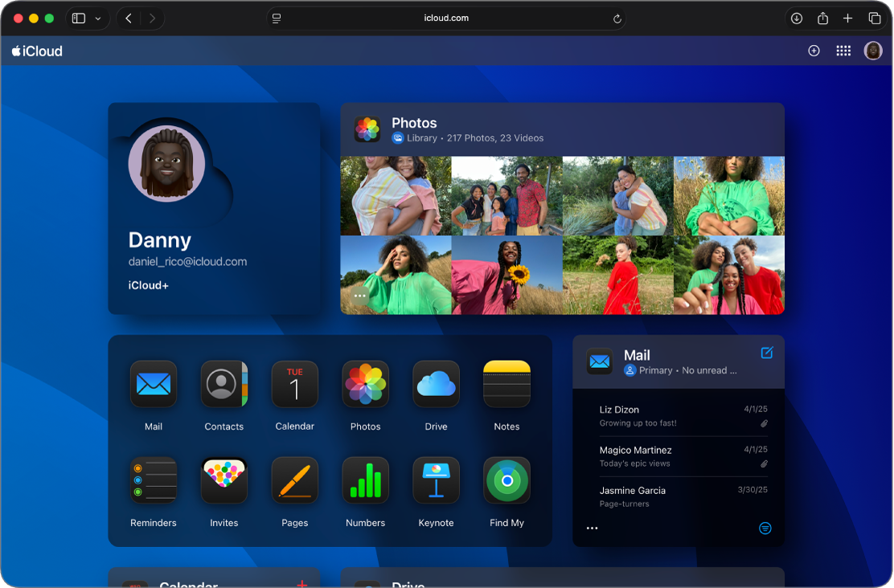Compose a new email in the Mail widget
894x588 pixels.
767,353
